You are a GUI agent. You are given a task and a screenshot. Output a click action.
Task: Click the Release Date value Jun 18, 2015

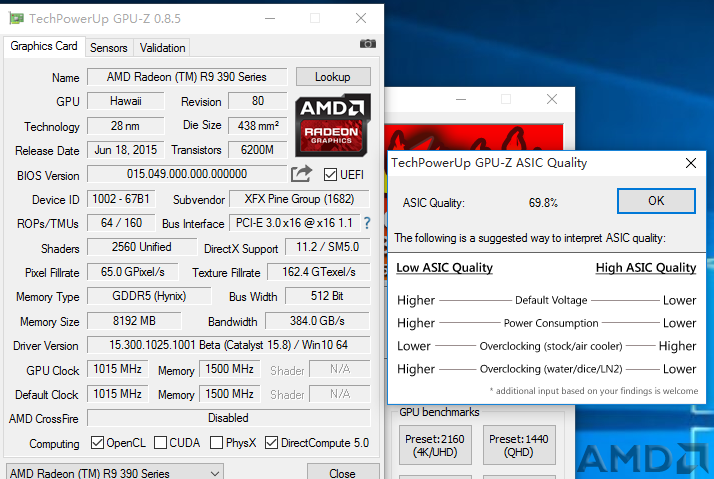126,149
